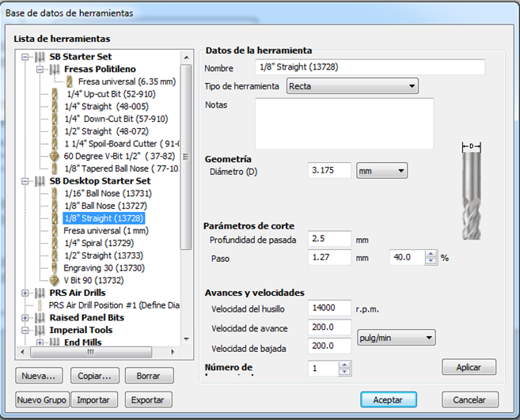Viewport: 520px width, 420px height.
Task: Click the Copiar... button
Action: pos(94,376)
